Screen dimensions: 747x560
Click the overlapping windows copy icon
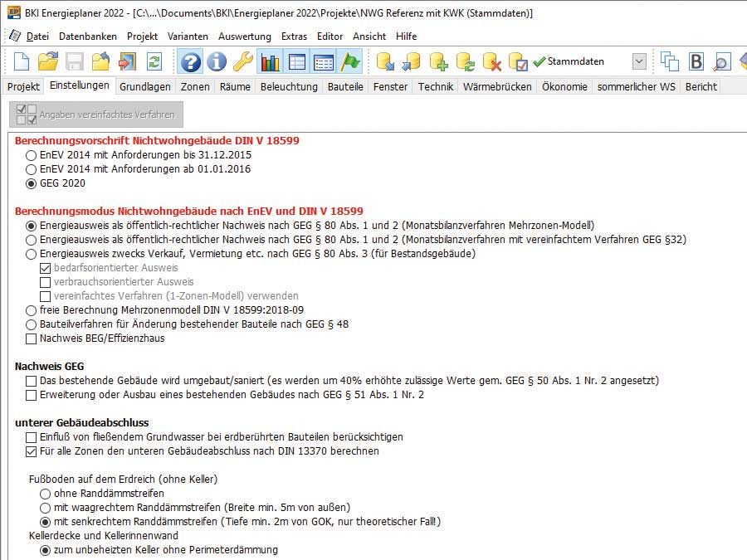tap(669, 62)
